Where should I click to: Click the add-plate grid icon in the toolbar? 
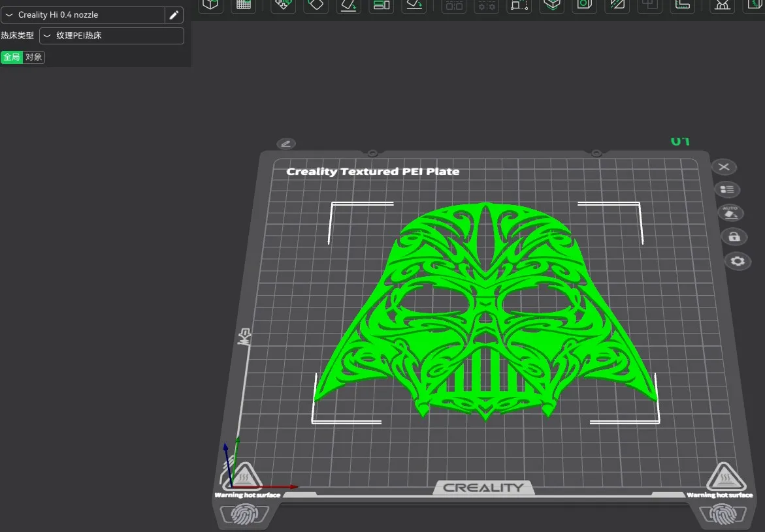point(244,5)
